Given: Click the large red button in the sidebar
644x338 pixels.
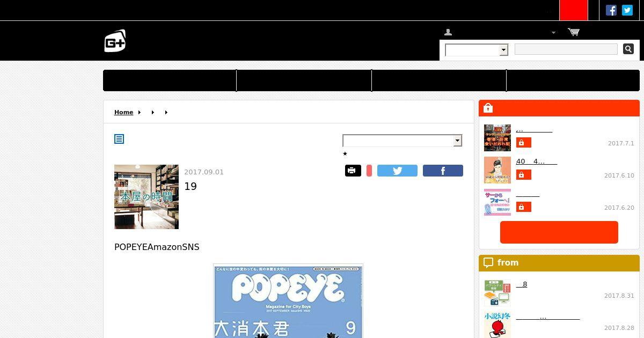Looking at the screenshot, I should tap(559, 232).
